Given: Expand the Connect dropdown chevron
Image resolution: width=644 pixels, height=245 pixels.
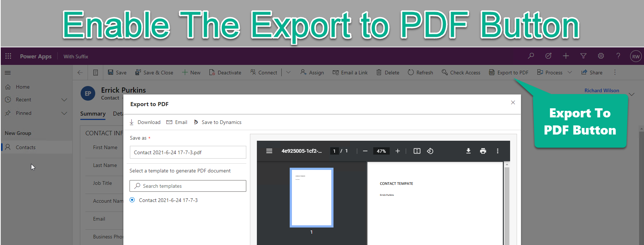Looking at the screenshot, I should coord(288,73).
